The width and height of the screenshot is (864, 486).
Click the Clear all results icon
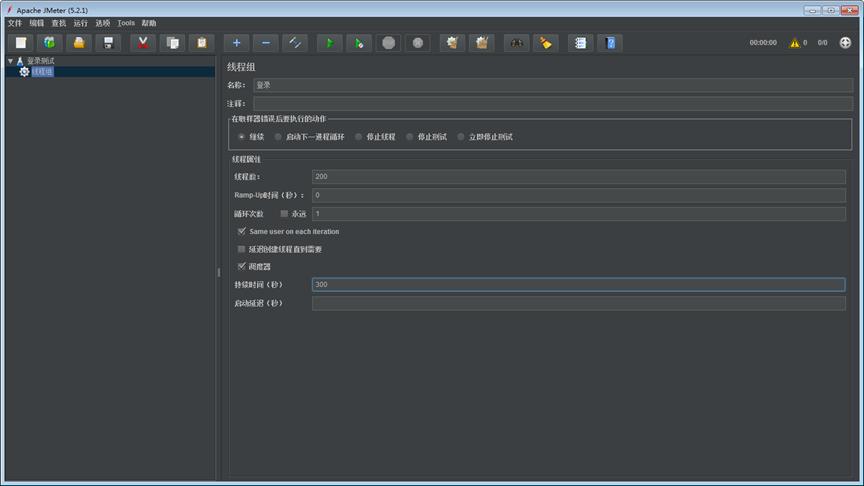[x=482, y=43]
